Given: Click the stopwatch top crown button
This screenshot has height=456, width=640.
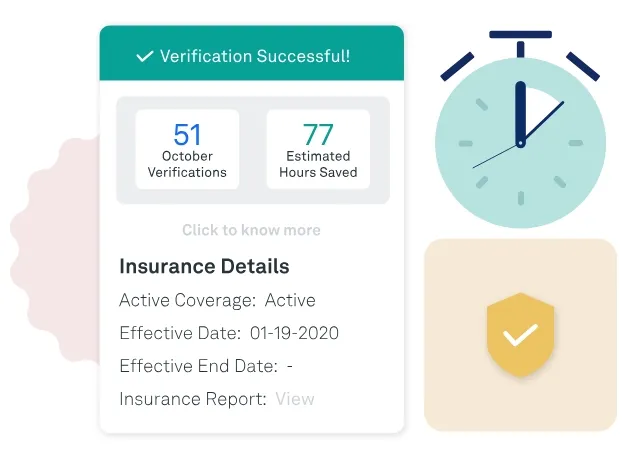Looking at the screenshot, I should [x=520, y=42].
